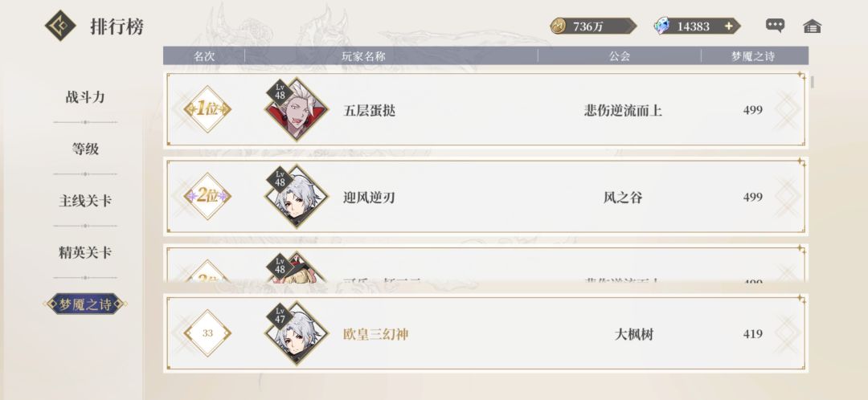Open avatar of player 迎风逆刃
This screenshot has width=868, height=400.
point(297,197)
